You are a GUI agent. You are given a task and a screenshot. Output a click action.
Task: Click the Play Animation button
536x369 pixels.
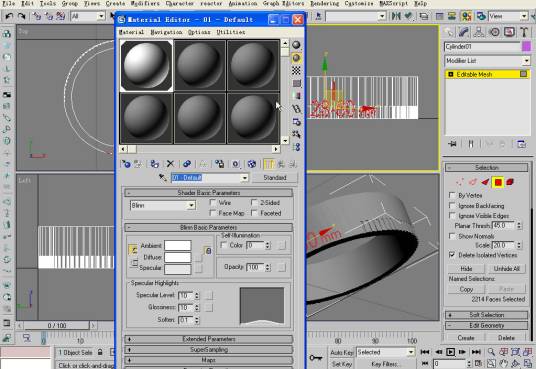[451, 352]
